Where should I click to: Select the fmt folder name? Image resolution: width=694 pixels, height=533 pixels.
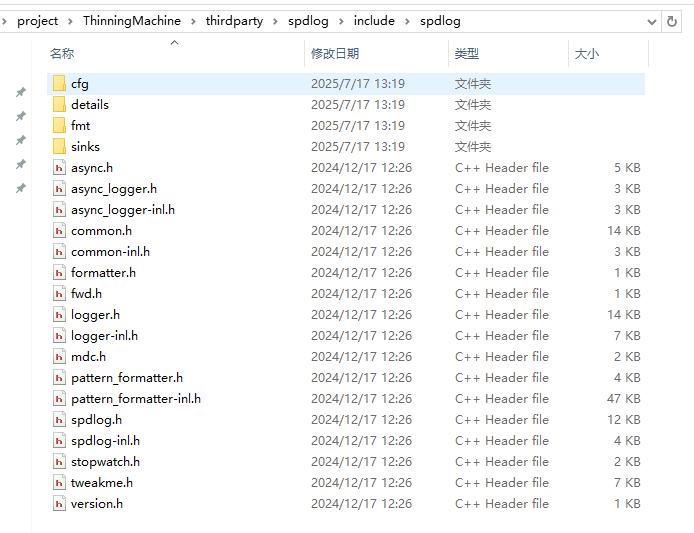coord(81,125)
